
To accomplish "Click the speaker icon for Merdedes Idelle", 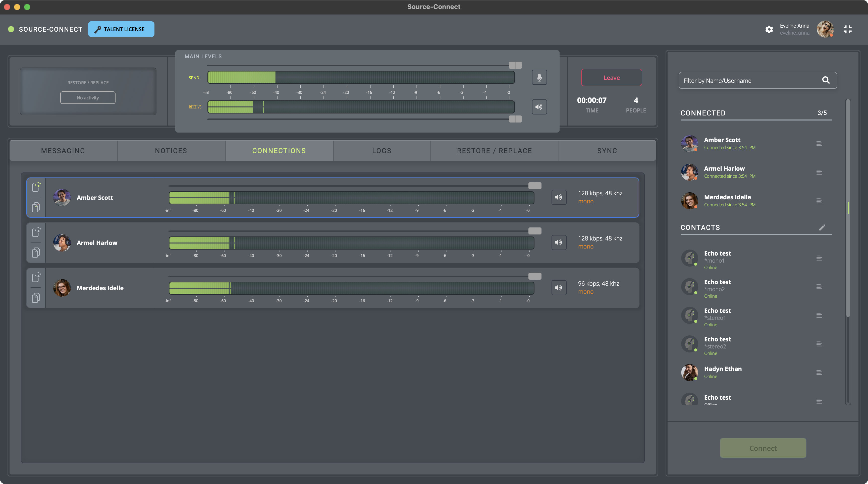I will pyautogui.click(x=558, y=288).
